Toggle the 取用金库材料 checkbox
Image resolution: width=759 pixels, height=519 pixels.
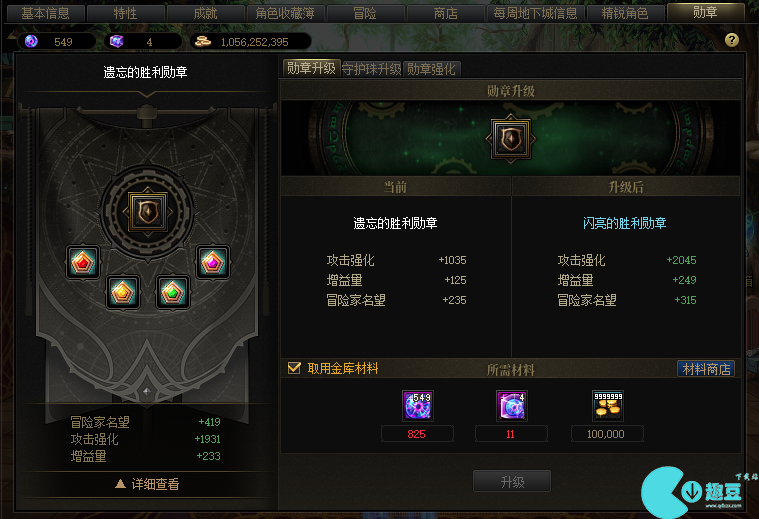click(294, 368)
